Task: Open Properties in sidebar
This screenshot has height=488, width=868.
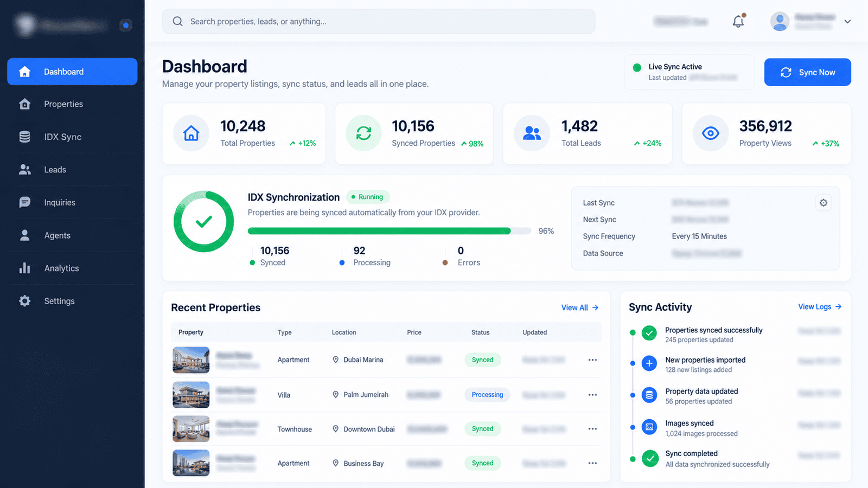Action: 72,104
